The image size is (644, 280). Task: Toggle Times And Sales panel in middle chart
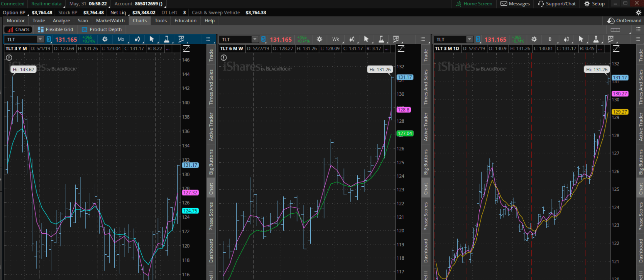pyautogui.click(x=426, y=87)
